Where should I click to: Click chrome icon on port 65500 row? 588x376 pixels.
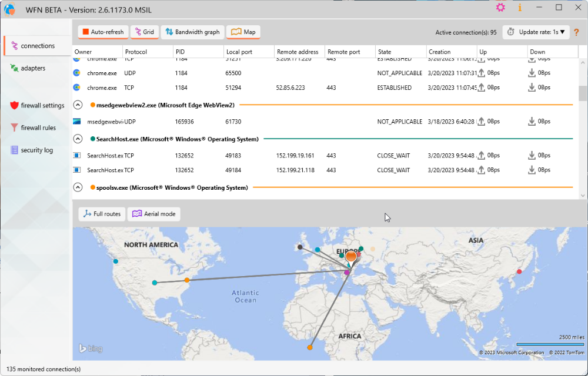point(76,73)
